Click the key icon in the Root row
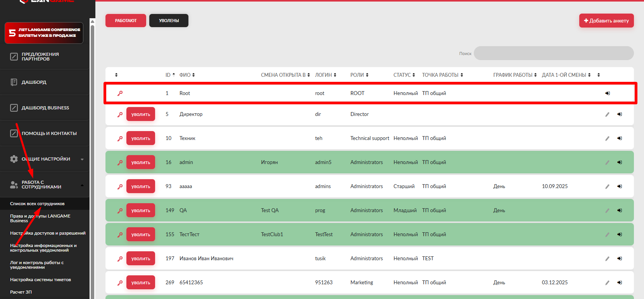The width and height of the screenshot is (644, 299). 120,93
